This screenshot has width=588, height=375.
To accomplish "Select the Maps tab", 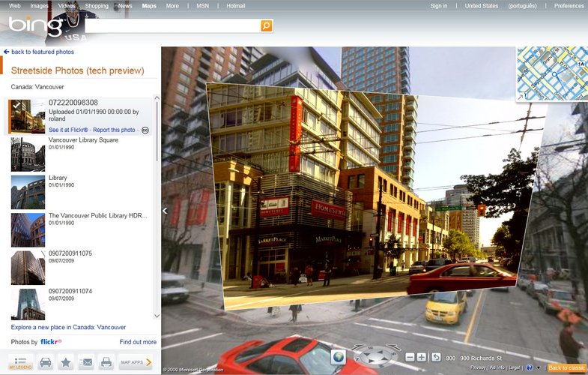I will (x=149, y=6).
